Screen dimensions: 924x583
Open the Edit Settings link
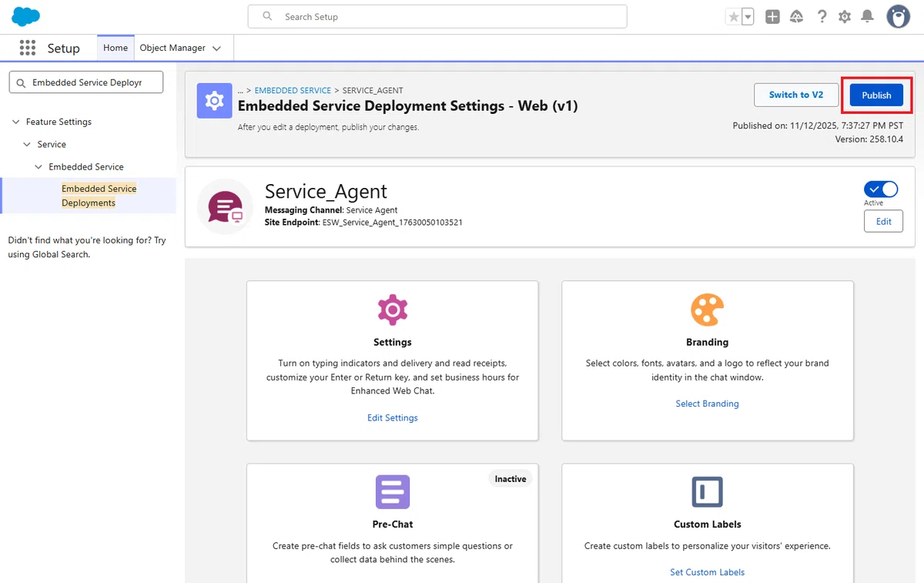coord(393,417)
